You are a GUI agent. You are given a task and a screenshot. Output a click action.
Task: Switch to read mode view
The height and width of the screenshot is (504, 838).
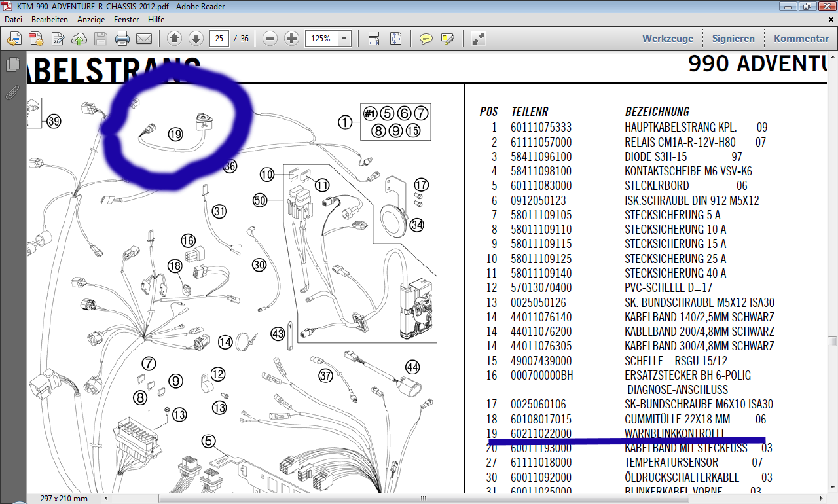tap(479, 39)
